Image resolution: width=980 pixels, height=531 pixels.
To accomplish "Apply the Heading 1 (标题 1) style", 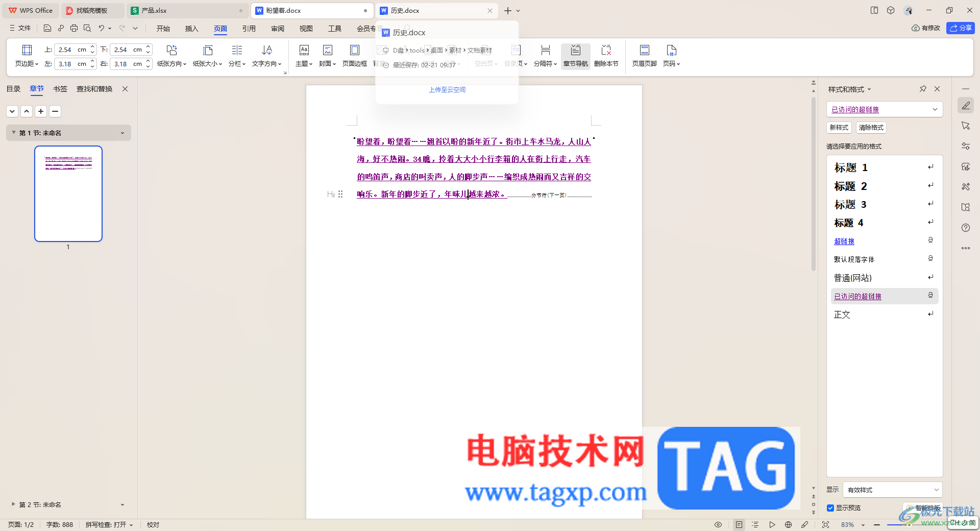I will tap(884, 167).
